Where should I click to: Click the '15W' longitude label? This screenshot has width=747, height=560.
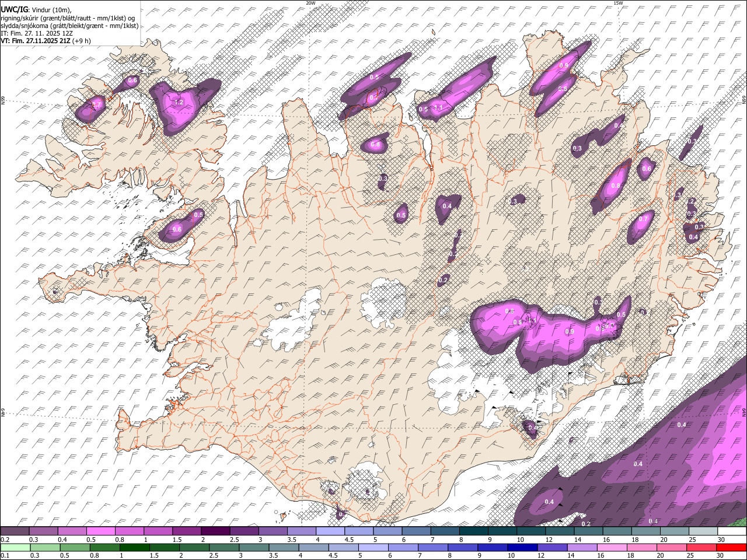618,3
